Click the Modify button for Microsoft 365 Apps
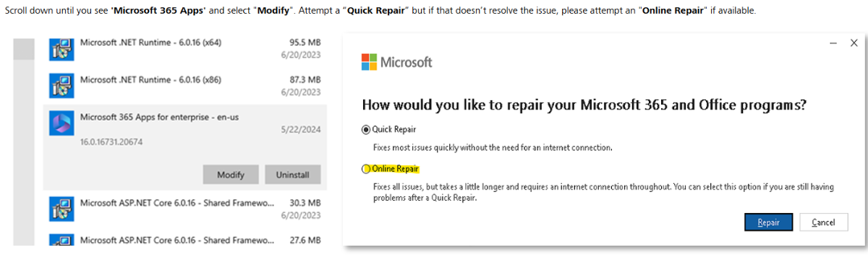This screenshot has width=868, height=271. 231,175
